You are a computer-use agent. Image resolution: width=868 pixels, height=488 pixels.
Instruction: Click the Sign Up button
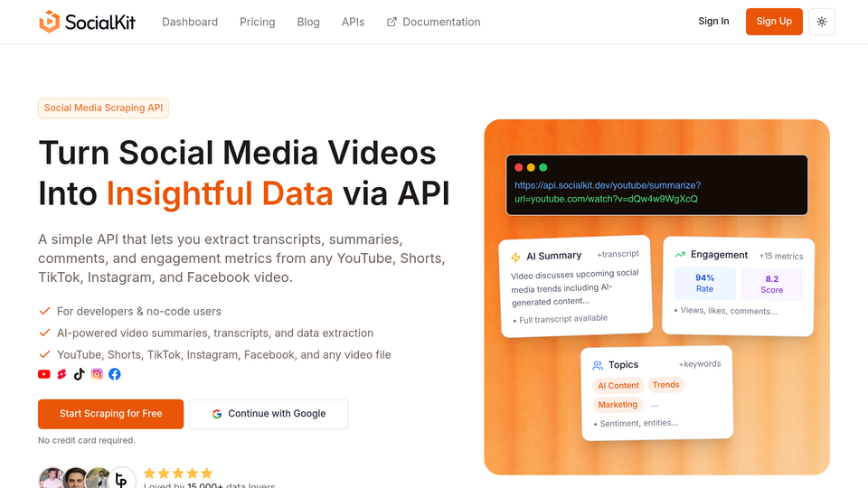774,22
